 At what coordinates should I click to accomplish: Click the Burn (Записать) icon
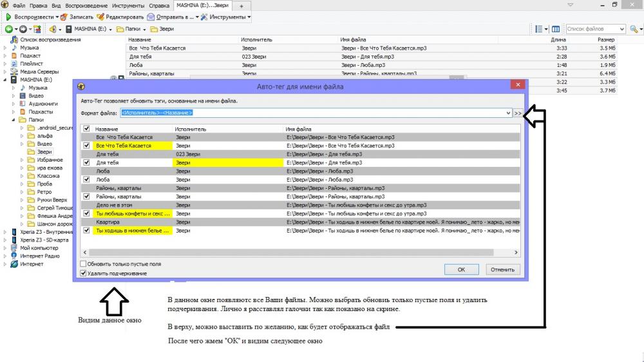click(x=64, y=17)
